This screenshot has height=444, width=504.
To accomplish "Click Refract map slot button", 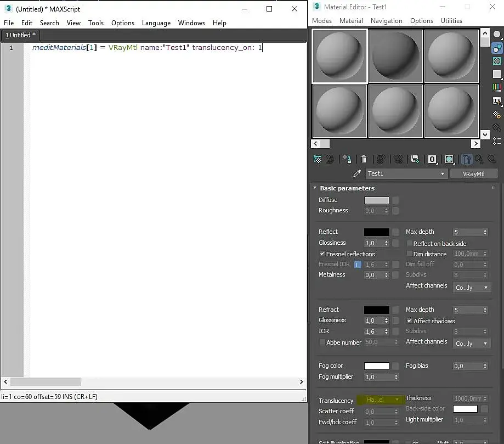I will point(395,310).
